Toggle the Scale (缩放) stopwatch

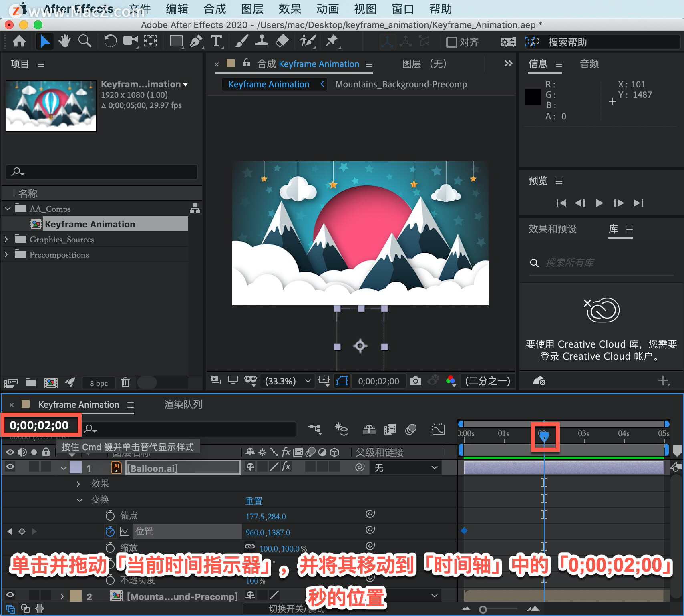[x=110, y=548]
